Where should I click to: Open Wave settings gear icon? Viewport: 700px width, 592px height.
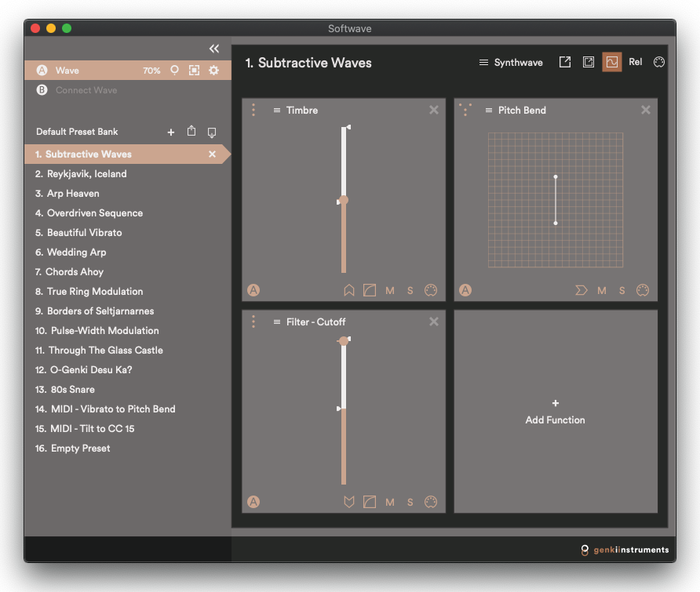coord(213,70)
